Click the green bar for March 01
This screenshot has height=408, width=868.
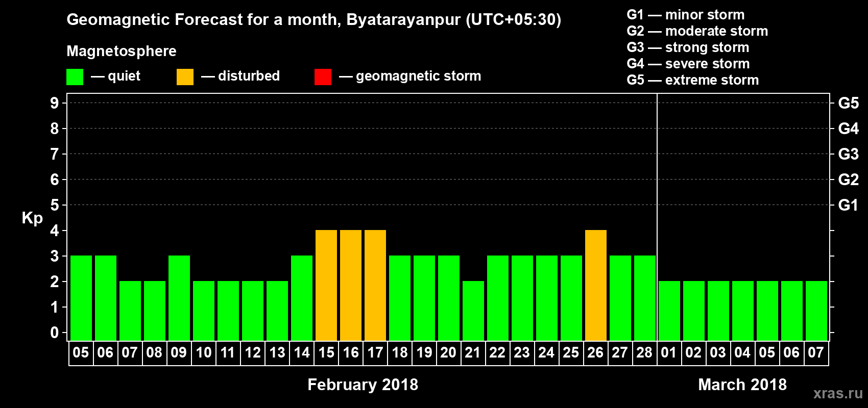(x=669, y=311)
